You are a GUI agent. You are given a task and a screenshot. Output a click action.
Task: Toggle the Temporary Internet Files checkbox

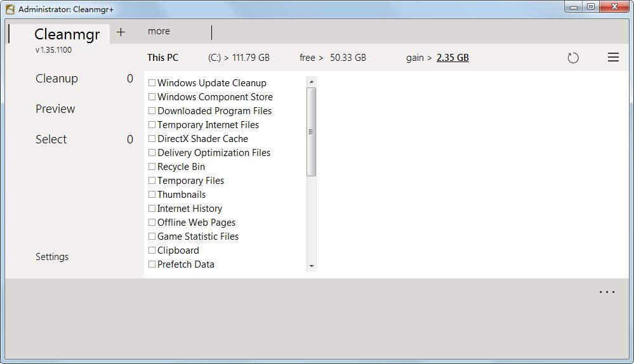(x=152, y=125)
